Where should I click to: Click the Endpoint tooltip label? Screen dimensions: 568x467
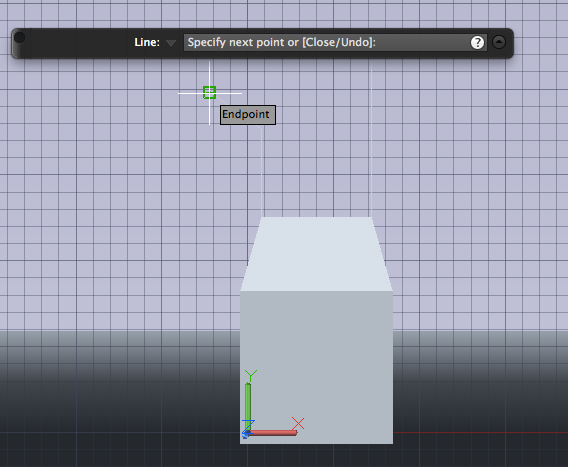pyautogui.click(x=248, y=115)
